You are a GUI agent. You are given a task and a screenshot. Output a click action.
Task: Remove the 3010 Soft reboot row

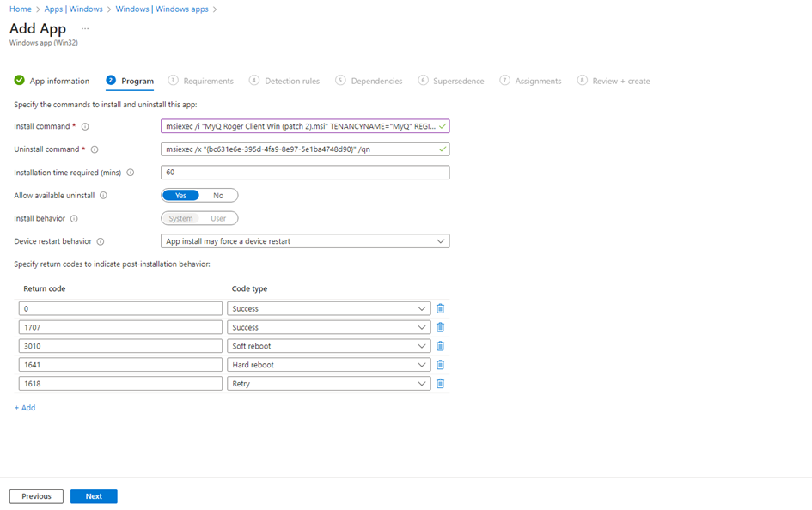pyautogui.click(x=440, y=346)
